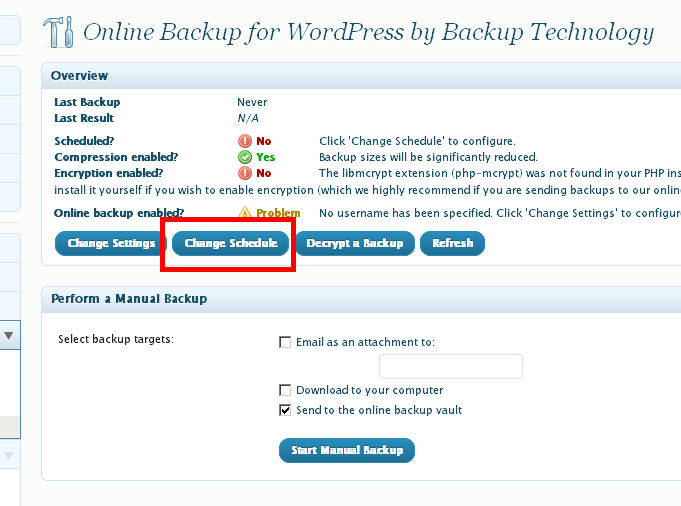The width and height of the screenshot is (681, 506).
Task: Click the red status icon for Encryption enabled
Action: pos(244,173)
